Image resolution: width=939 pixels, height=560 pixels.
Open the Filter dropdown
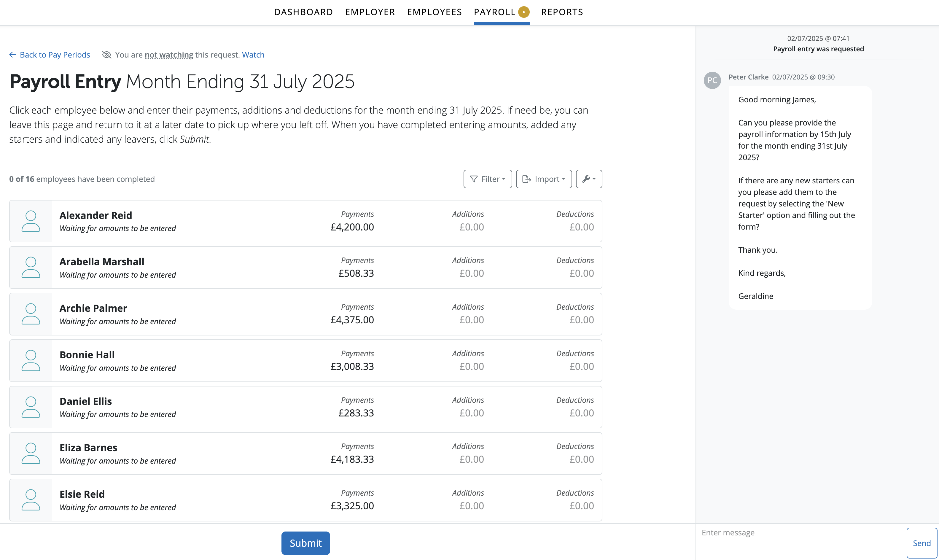[x=487, y=179]
